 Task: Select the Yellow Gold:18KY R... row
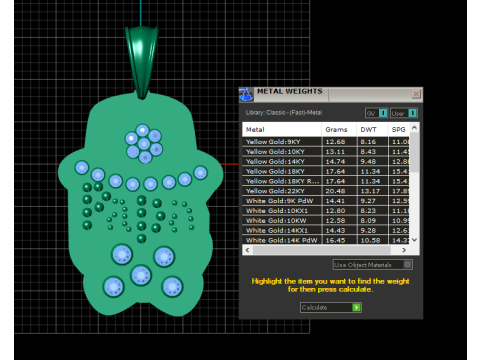[326, 181]
